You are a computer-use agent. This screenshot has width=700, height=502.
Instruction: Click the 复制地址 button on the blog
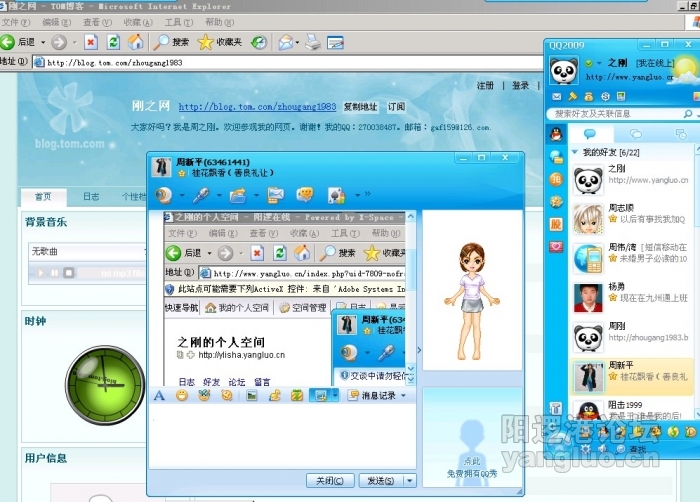[x=360, y=107]
